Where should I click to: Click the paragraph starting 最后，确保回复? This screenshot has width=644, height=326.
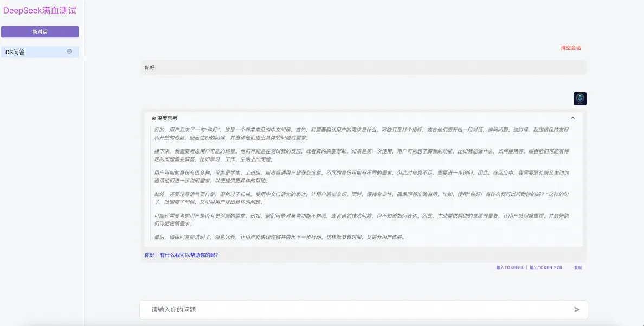[280, 237]
